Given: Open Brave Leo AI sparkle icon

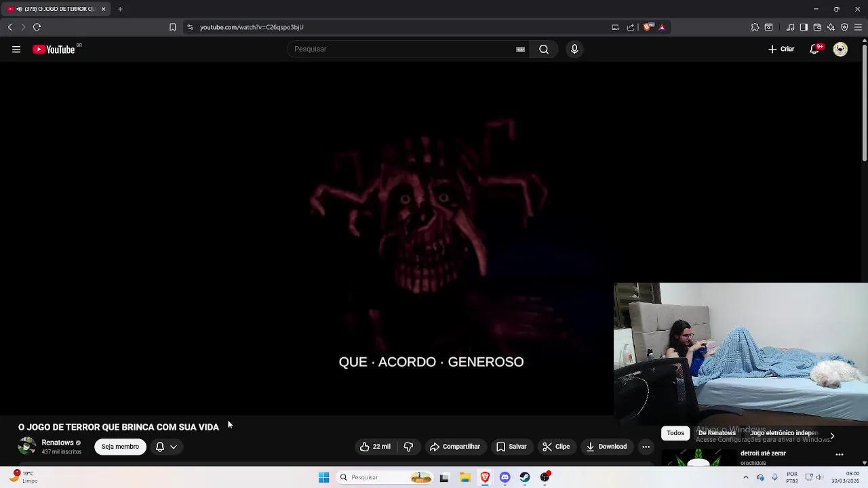Looking at the screenshot, I should [831, 27].
